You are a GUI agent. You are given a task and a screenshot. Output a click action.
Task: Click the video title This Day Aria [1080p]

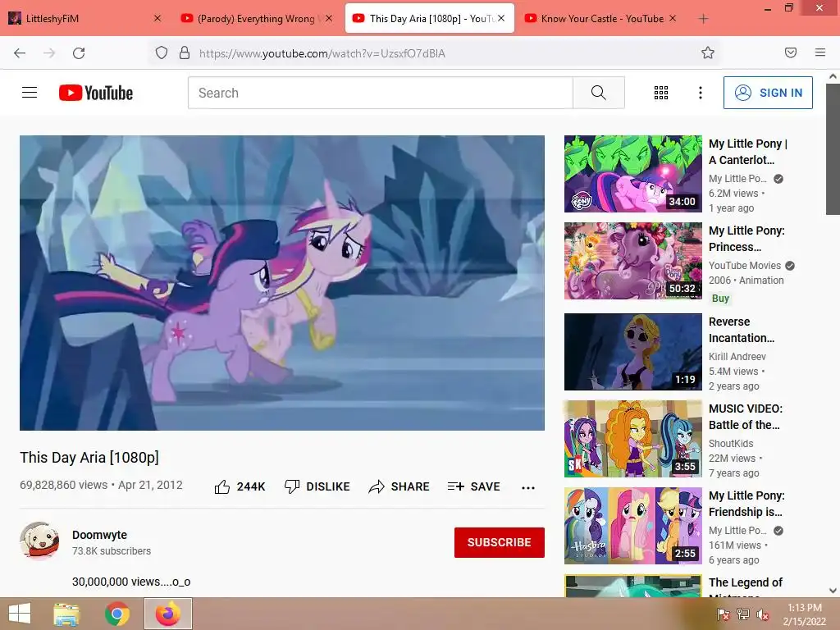point(89,457)
